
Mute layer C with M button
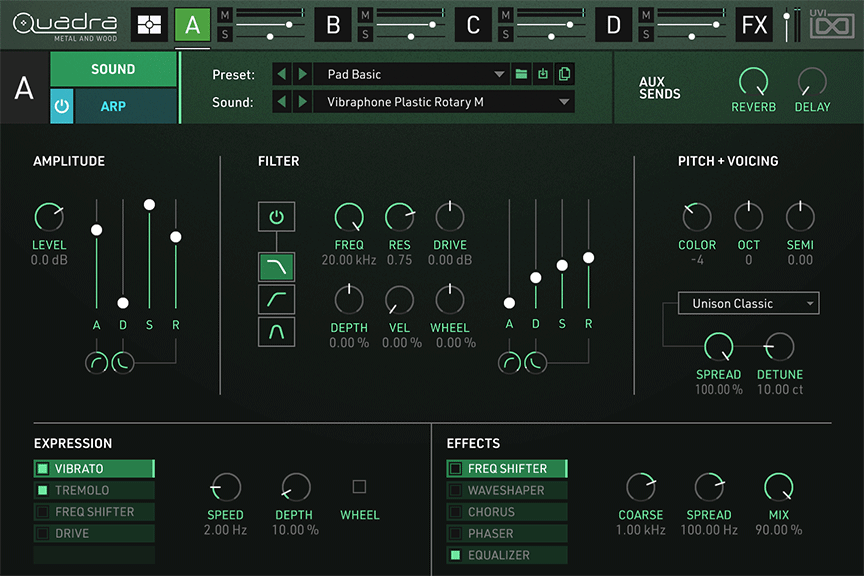tap(506, 14)
